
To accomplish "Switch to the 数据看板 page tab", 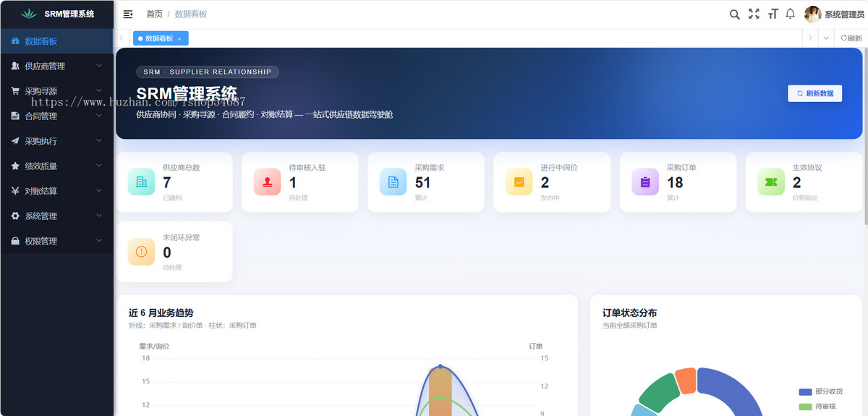I will (x=160, y=38).
